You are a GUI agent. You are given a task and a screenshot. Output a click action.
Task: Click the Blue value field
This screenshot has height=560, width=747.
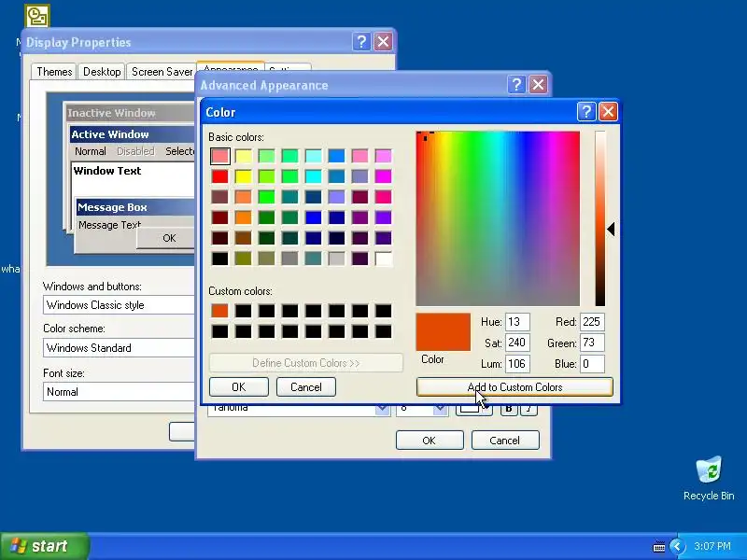point(592,364)
